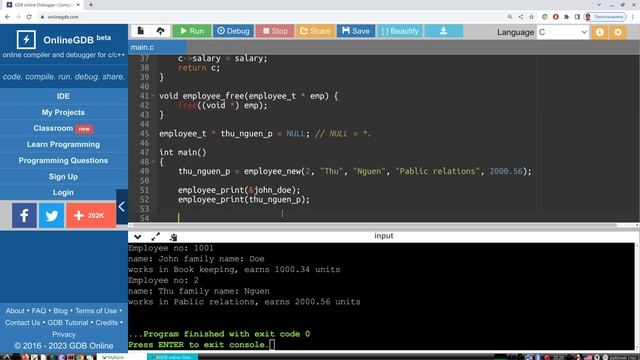Click line 52 employee_print(thu_nguen_p)
The image size is (640, 360).
(x=244, y=200)
